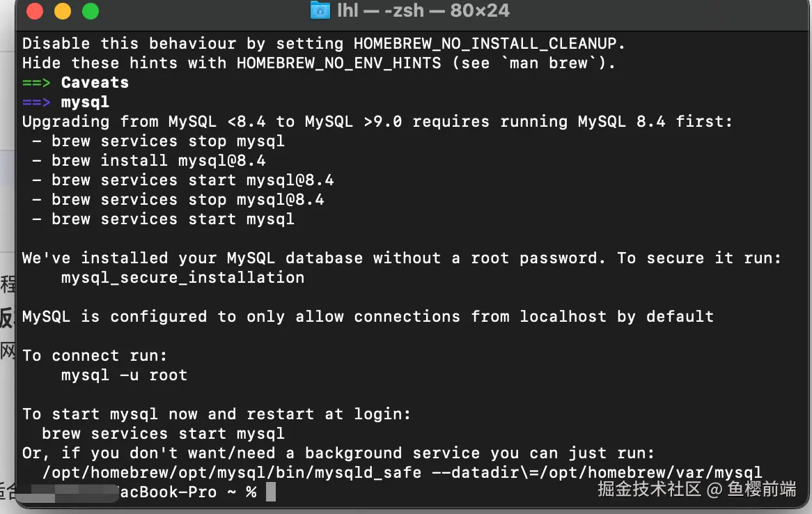The width and height of the screenshot is (812, 514).
Task: Click the window title "lhl — -zsh — 80×24"
Action: pos(423,10)
